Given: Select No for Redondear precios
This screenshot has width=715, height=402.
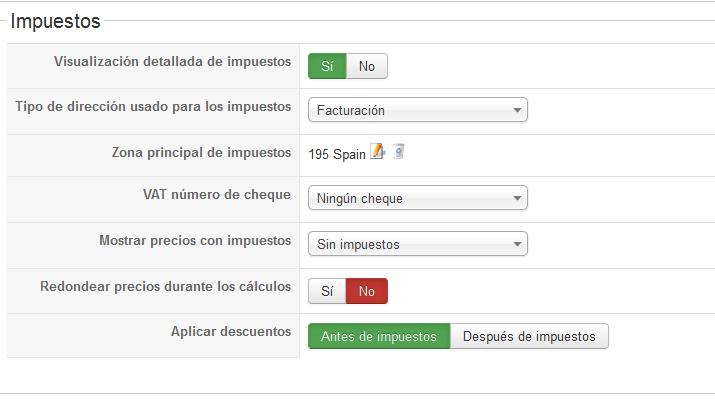Looking at the screenshot, I should point(367,291).
